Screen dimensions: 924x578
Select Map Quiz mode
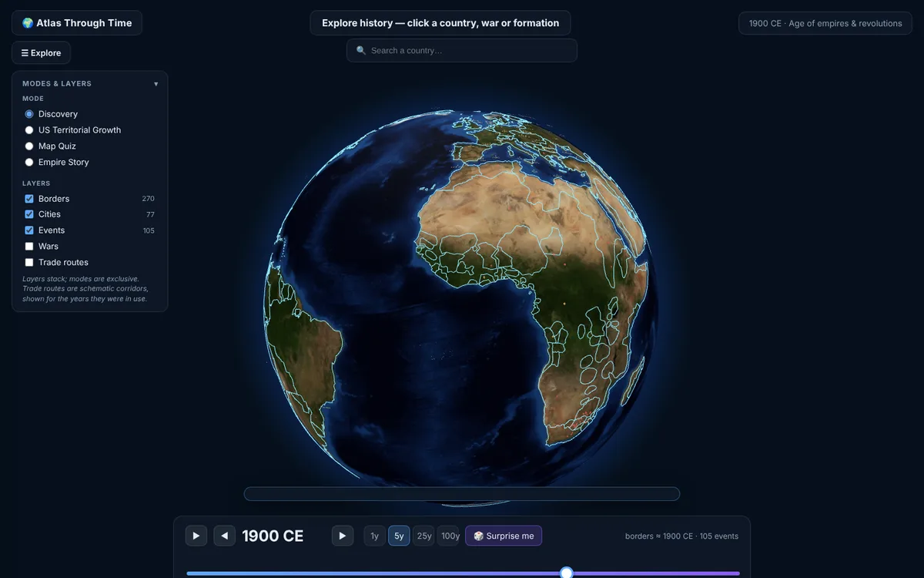(29, 146)
